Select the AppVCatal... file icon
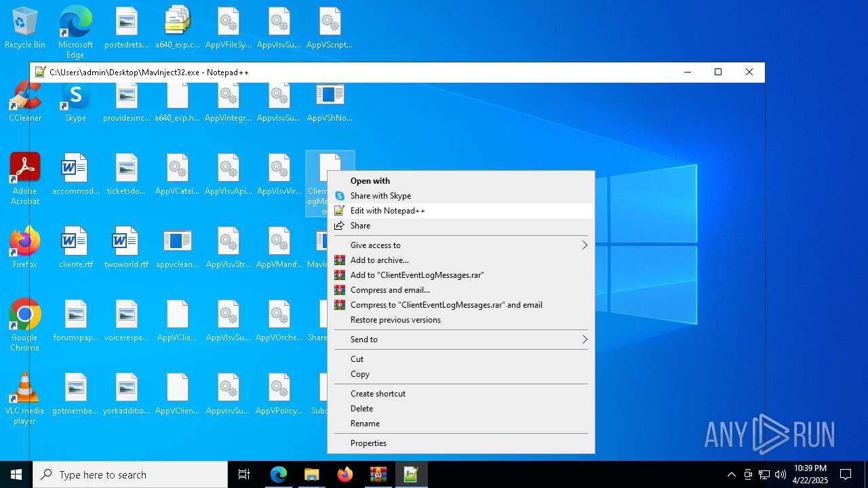 178,175
